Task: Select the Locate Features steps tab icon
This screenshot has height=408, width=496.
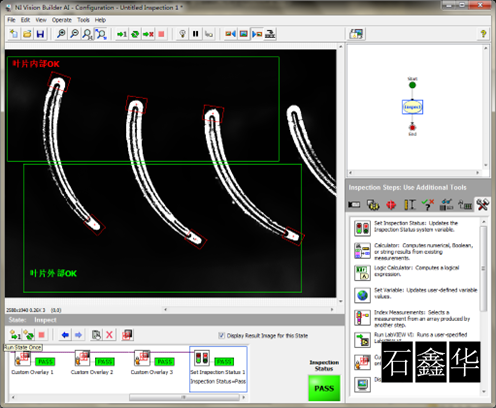Action: (x=391, y=204)
